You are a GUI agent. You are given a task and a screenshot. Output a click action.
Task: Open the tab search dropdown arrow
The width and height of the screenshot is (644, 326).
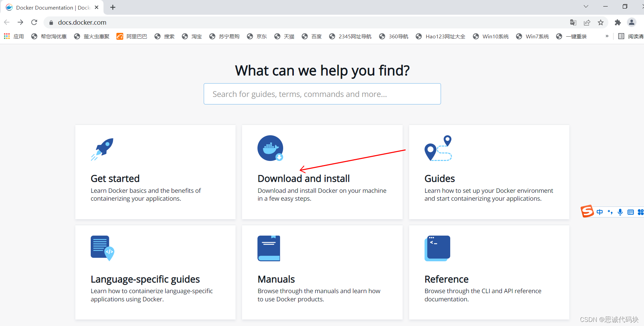tap(586, 7)
